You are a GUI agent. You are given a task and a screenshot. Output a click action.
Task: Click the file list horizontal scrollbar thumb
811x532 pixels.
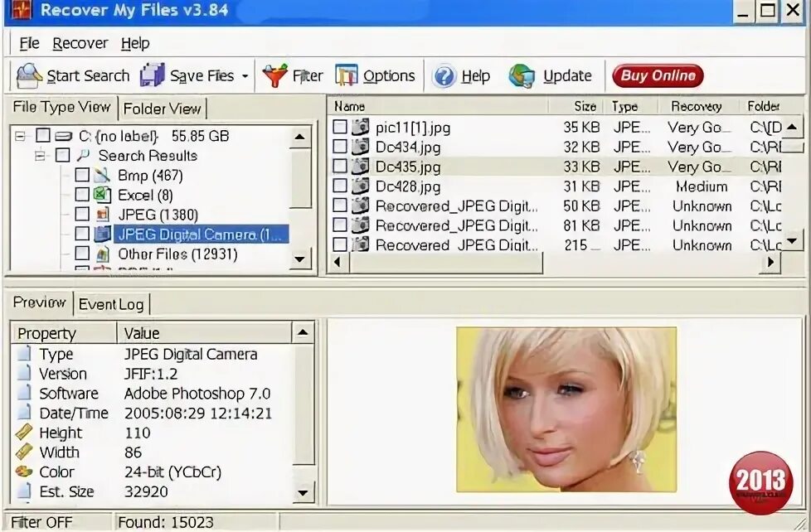click(446, 262)
